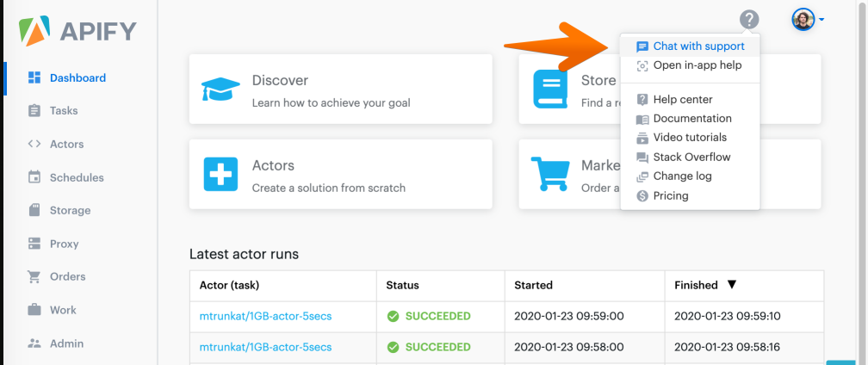This screenshot has height=365, width=868.
Task: Click the Work briefcase icon
Action: 34,310
